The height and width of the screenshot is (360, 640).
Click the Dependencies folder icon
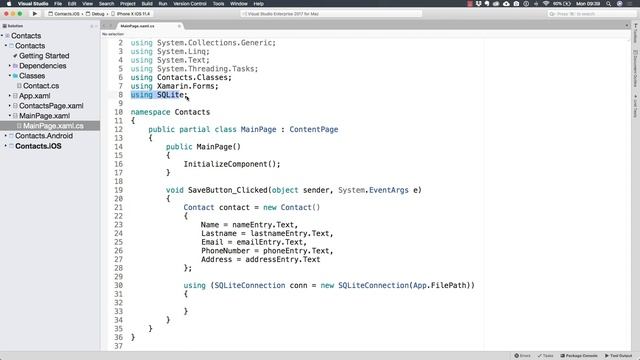16,66
